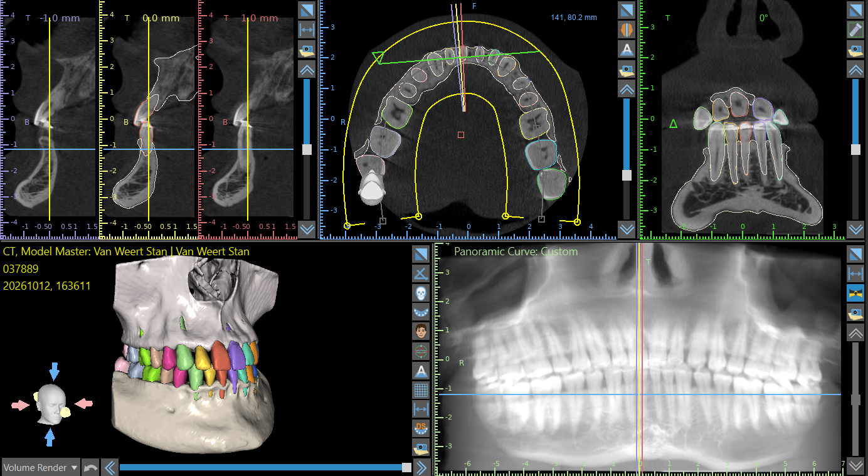Click the date text 20261012, 163611
This screenshot has width=868, height=476.
coord(47,286)
